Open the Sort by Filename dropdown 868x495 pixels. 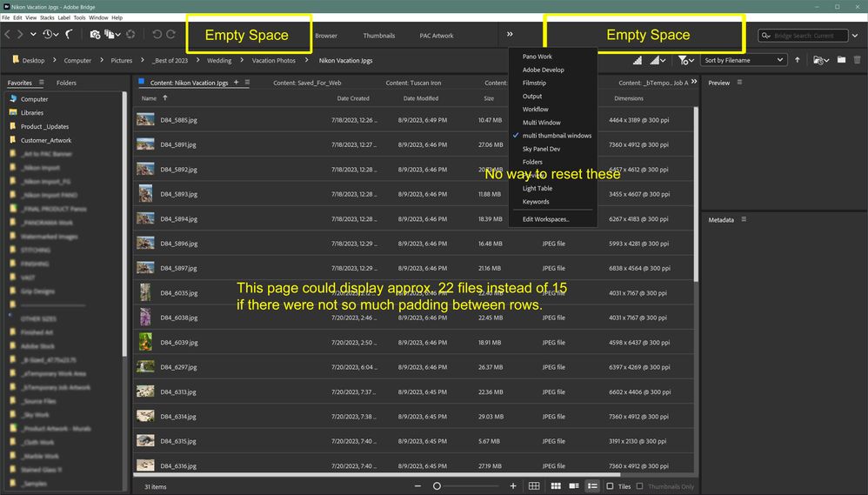pos(744,60)
